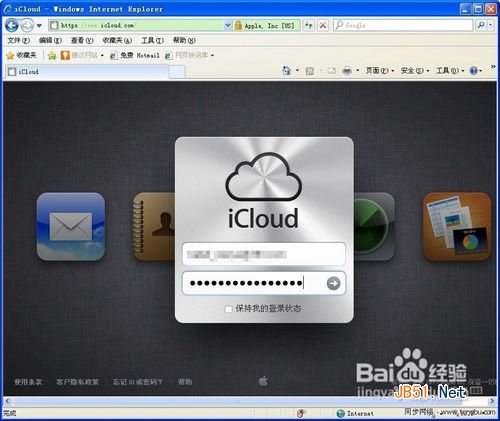
Task: Open the 客户隐私政策 footer link
Action: (x=78, y=382)
